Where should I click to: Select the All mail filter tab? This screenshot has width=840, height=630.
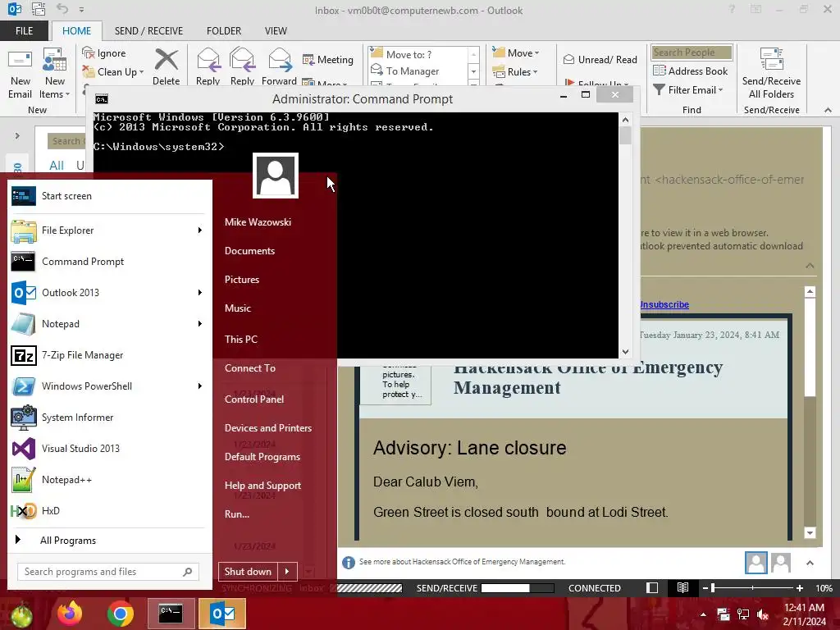coord(57,166)
